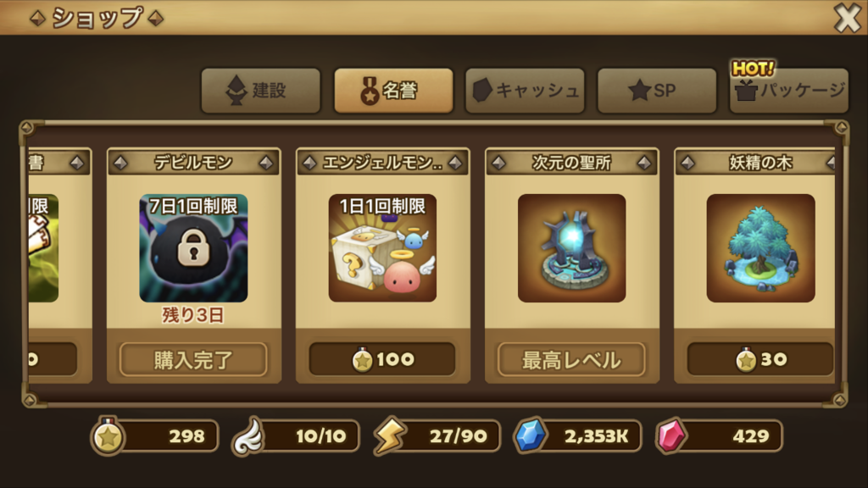This screenshot has height=488, width=868.
Task: Click the partially visible item card on the left
Action: [58, 265]
